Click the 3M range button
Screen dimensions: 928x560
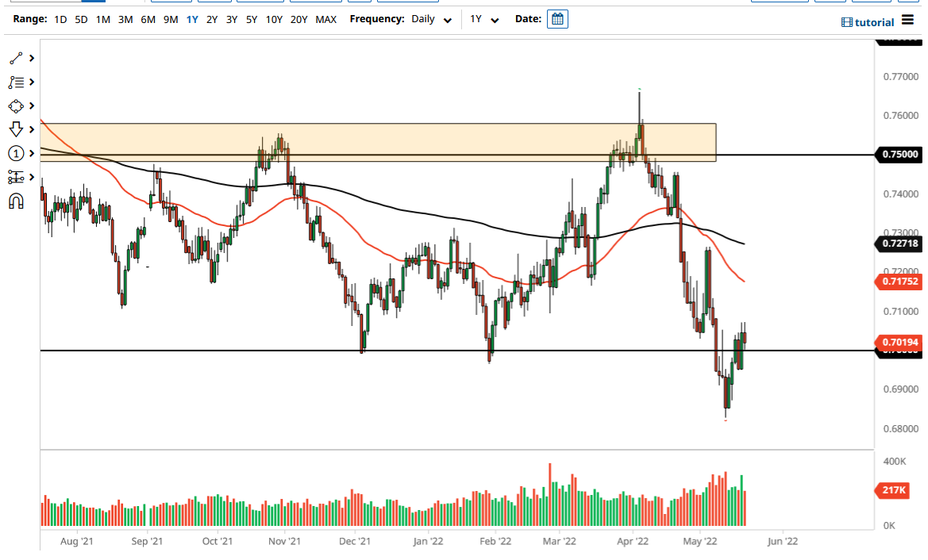coord(124,19)
